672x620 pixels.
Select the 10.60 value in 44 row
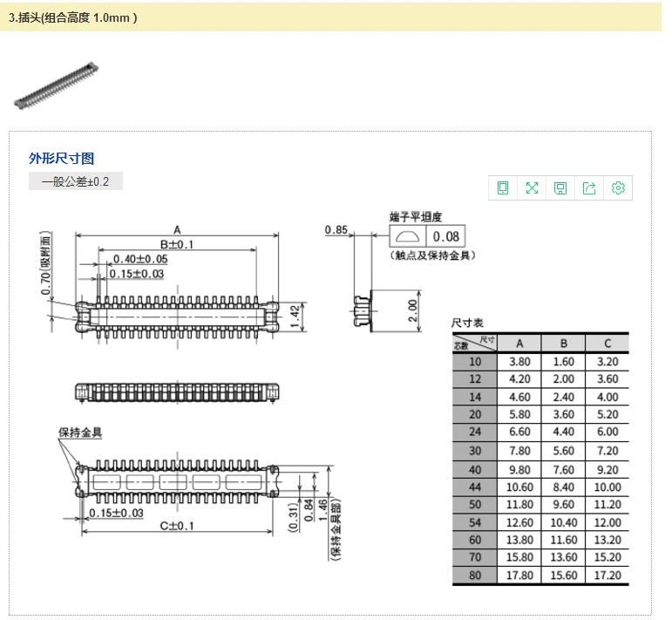pyautogui.click(x=519, y=487)
